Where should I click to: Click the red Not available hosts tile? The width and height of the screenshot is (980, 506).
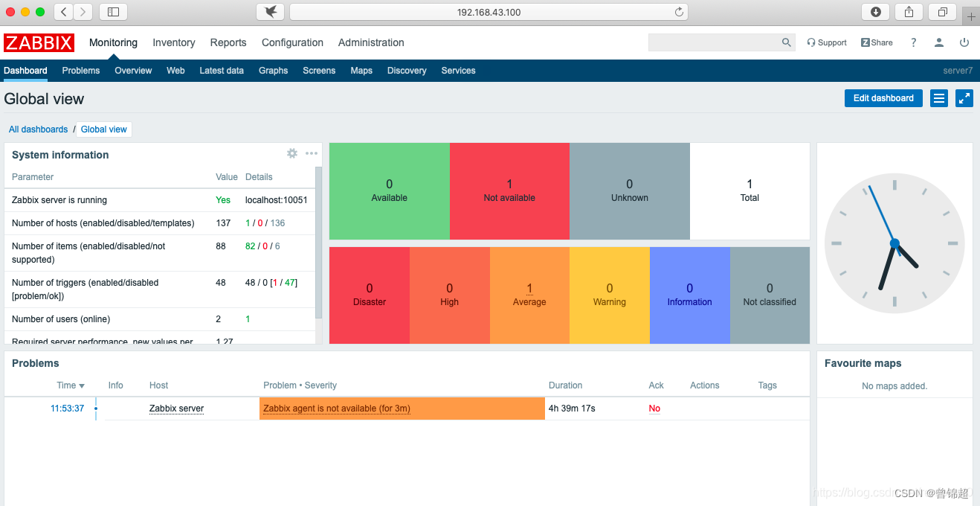point(509,191)
